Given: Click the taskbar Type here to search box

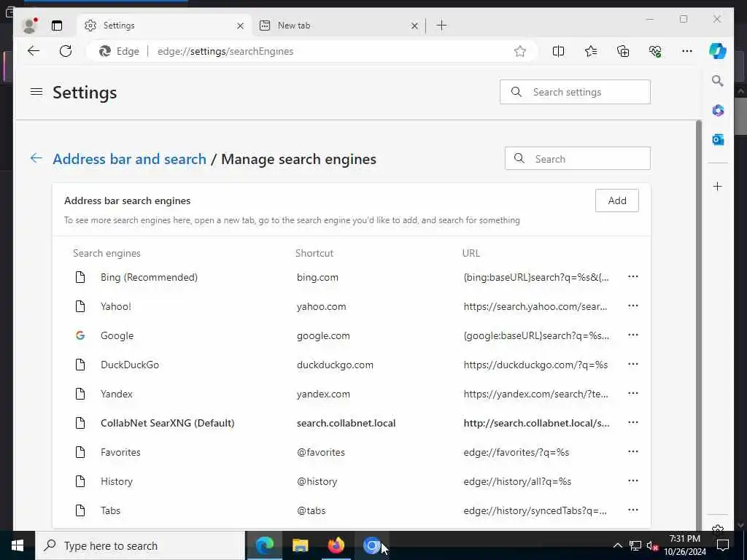Looking at the screenshot, I should pos(139,545).
